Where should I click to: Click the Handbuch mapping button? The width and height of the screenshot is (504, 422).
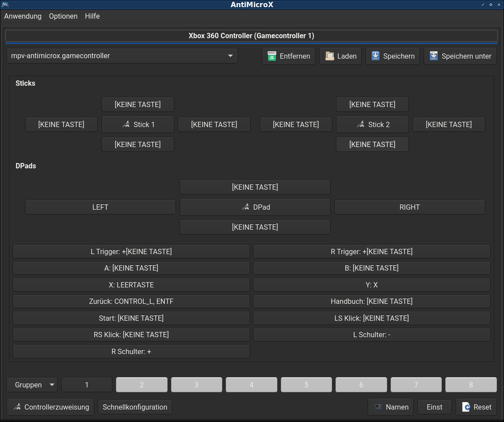372,301
